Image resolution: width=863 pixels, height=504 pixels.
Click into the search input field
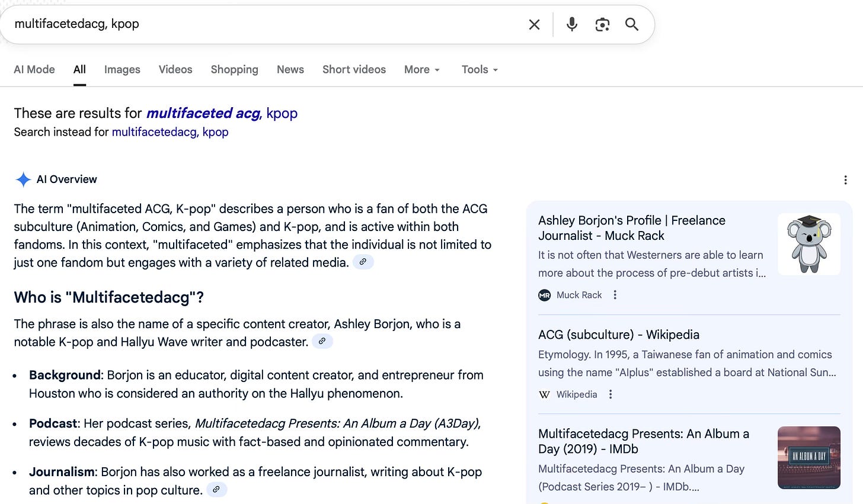click(267, 24)
